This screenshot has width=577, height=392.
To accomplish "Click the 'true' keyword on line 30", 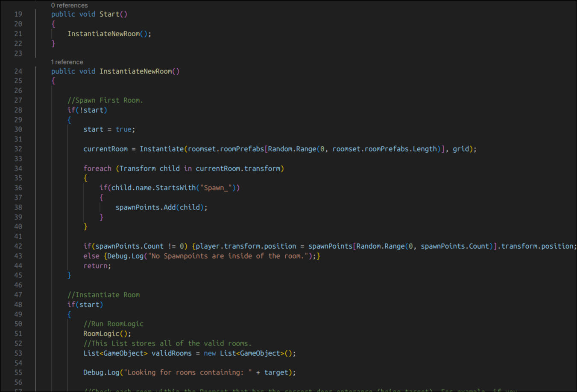I will 123,129.
